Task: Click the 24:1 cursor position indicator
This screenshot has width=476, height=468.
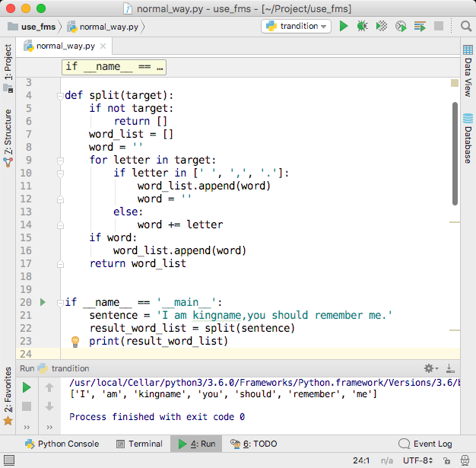Action: pos(361,460)
